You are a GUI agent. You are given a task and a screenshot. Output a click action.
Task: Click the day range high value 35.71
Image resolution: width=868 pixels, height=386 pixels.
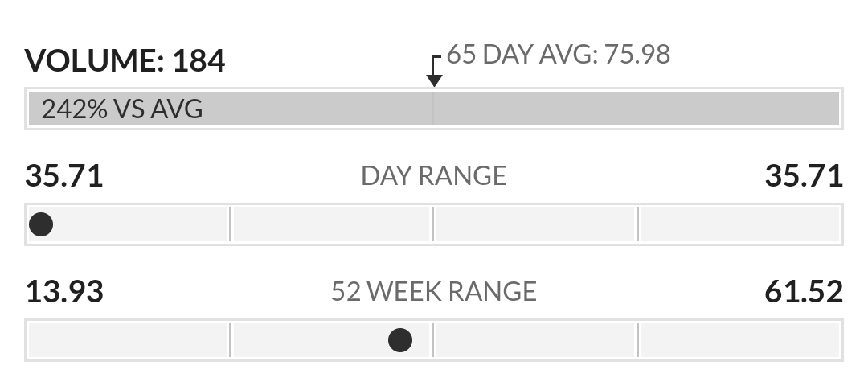(804, 175)
